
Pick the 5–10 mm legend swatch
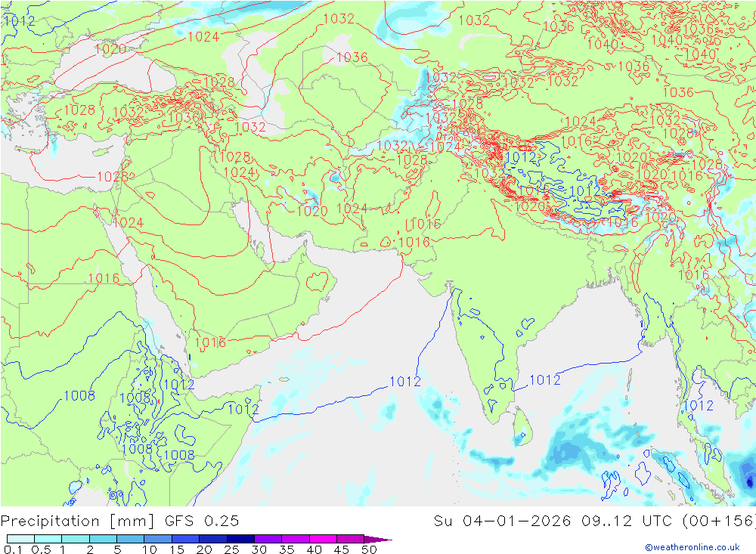click(131, 539)
